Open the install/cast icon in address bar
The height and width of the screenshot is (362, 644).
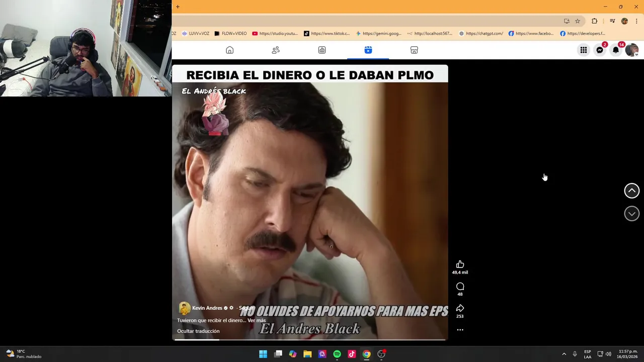click(567, 21)
